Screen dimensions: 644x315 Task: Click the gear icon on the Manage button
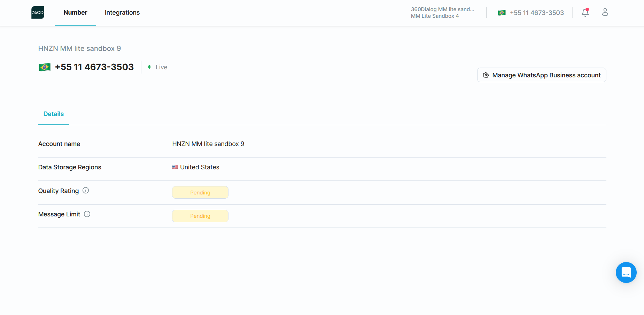point(486,75)
